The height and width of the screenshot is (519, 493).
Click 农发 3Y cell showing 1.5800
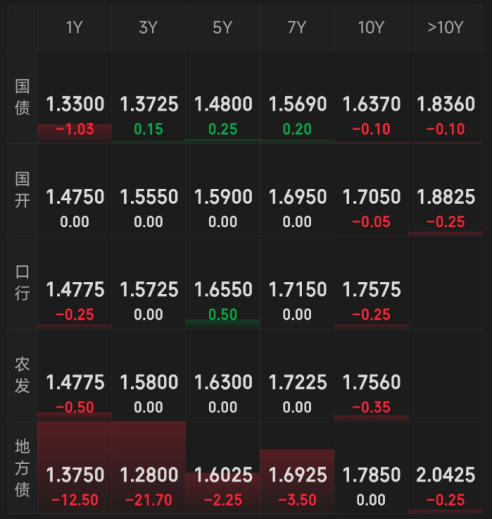[148, 375]
